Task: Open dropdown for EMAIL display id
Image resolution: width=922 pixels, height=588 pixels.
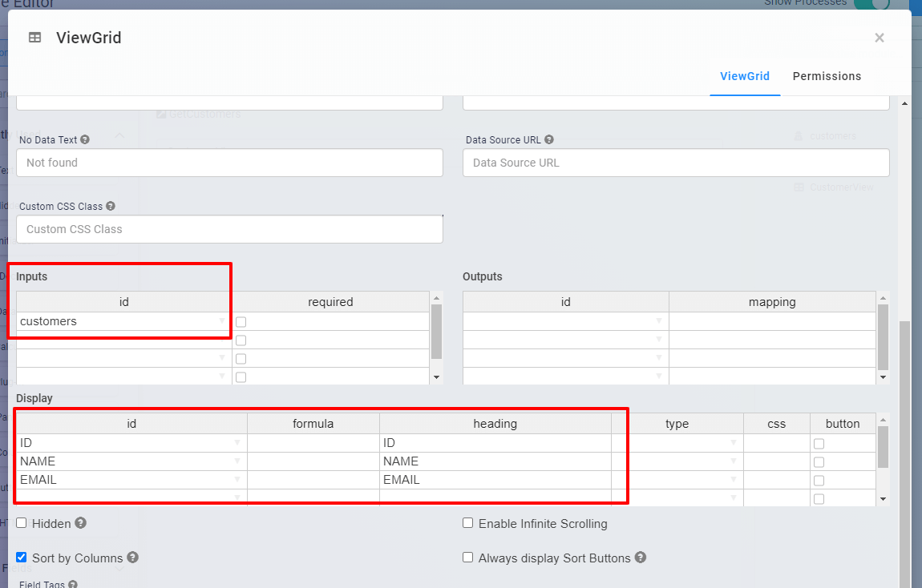Action: (237, 480)
